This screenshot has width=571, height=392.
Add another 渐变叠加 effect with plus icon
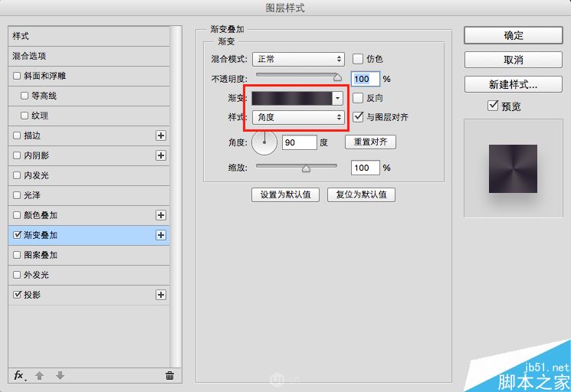[x=161, y=235]
